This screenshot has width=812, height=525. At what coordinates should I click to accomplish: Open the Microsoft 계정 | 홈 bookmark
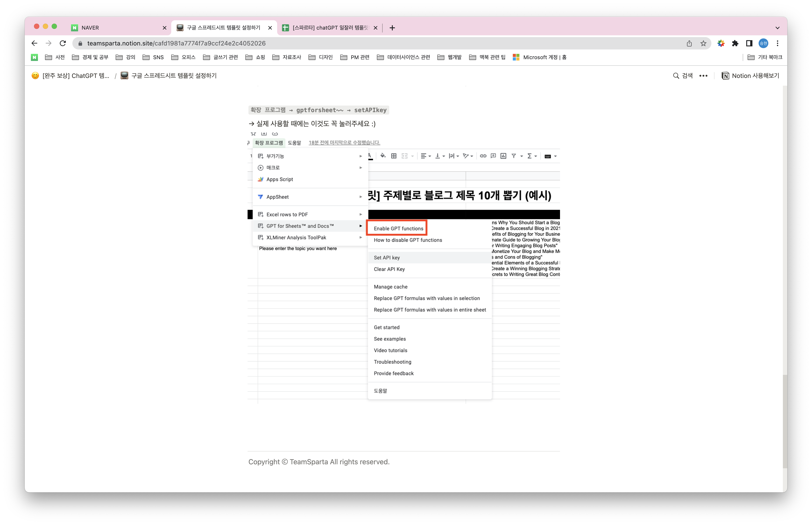click(540, 57)
